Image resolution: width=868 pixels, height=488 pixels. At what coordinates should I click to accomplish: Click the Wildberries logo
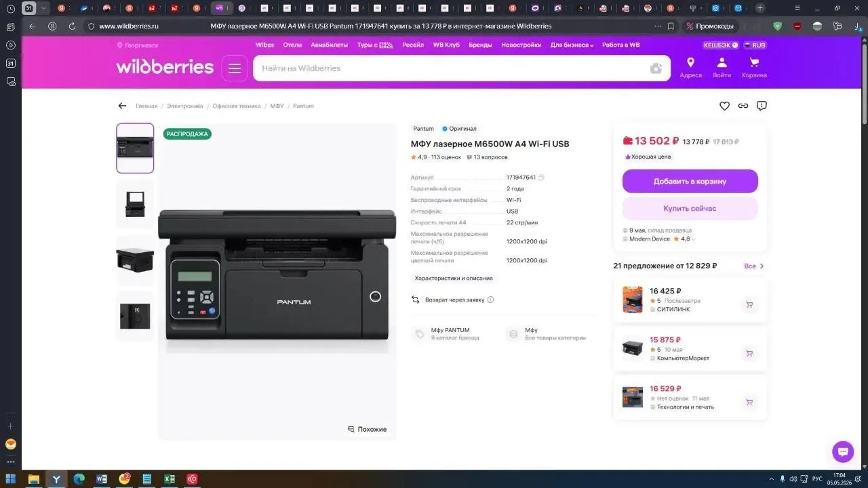pos(165,67)
